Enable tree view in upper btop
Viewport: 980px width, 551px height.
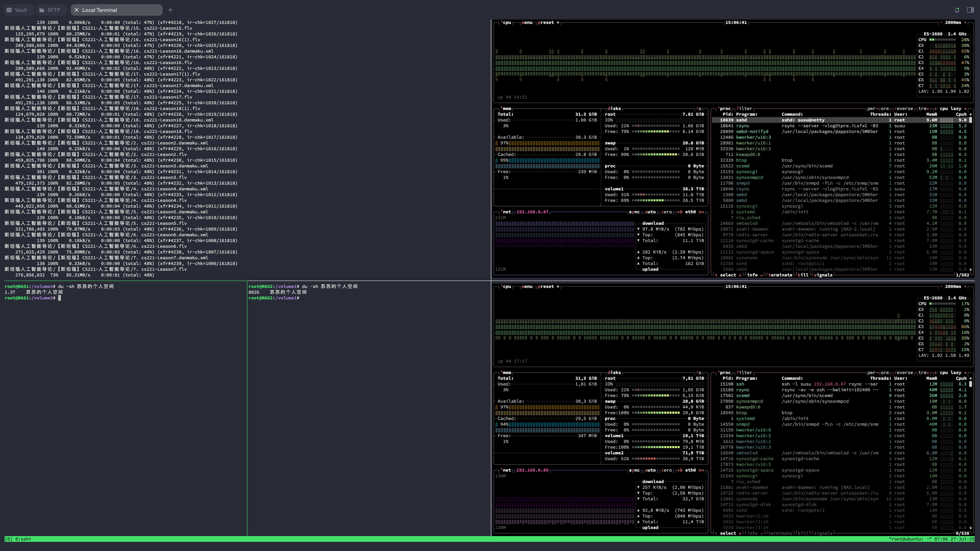(x=923, y=108)
